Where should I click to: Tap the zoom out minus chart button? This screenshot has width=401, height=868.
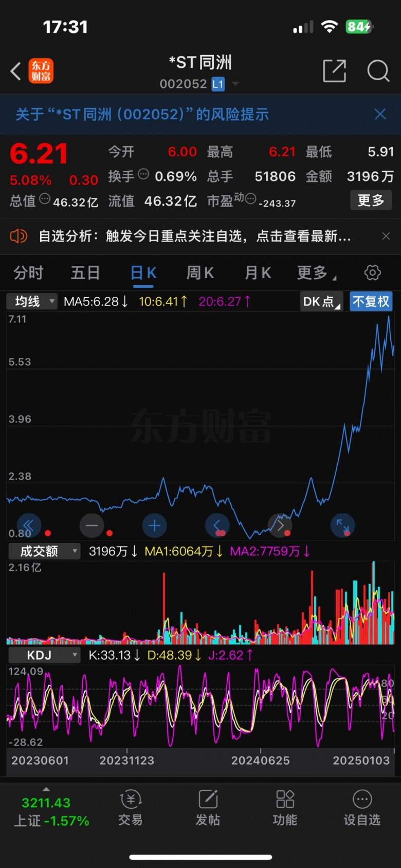pos(92,526)
